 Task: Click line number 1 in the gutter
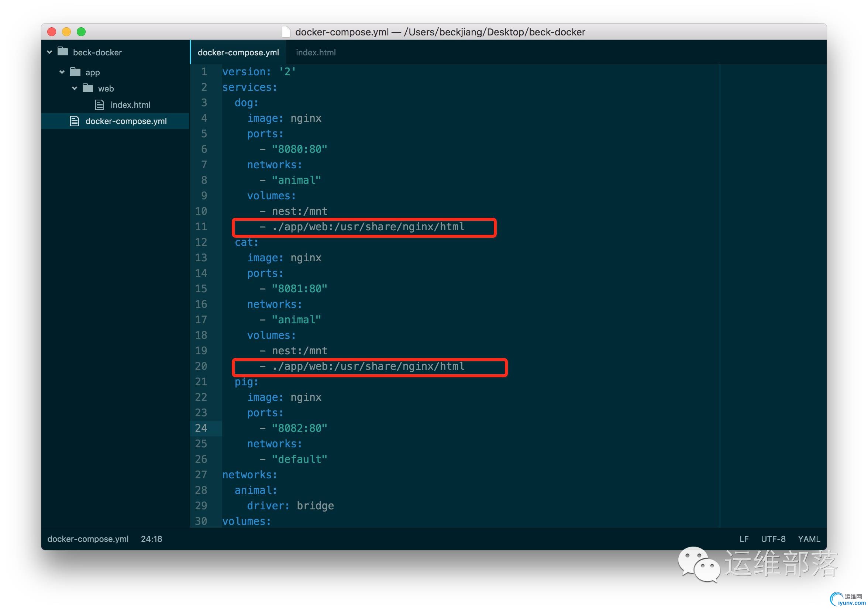pos(204,72)
